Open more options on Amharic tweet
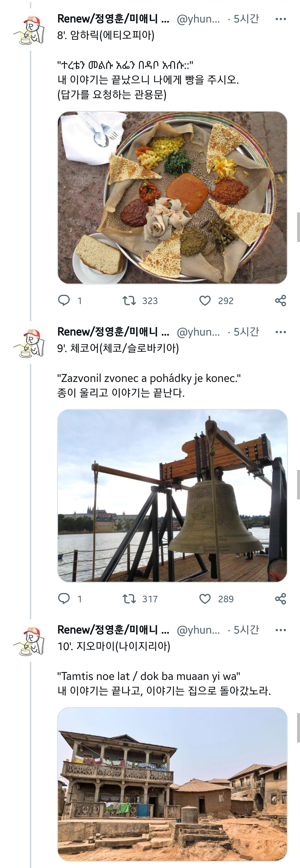Screen dimensions: 300x868 pyautogui.click(x=280, y=19)
